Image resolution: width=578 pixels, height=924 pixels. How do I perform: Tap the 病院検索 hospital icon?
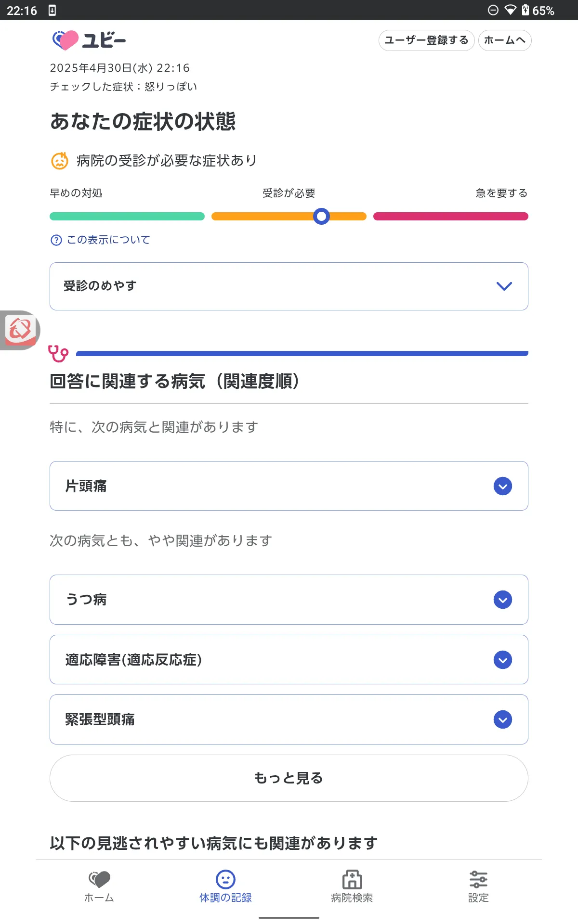pos(352,880)
